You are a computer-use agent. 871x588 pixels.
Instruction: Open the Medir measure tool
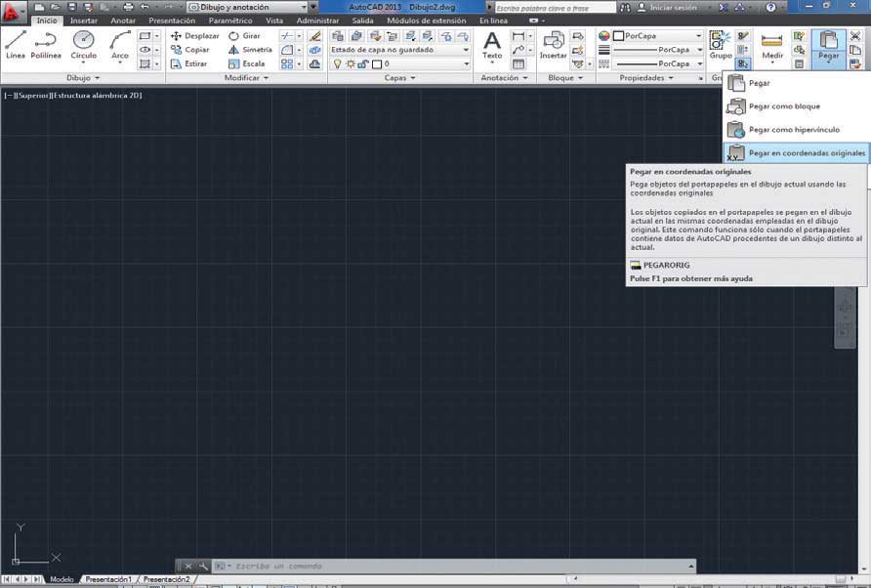point(772,46)
